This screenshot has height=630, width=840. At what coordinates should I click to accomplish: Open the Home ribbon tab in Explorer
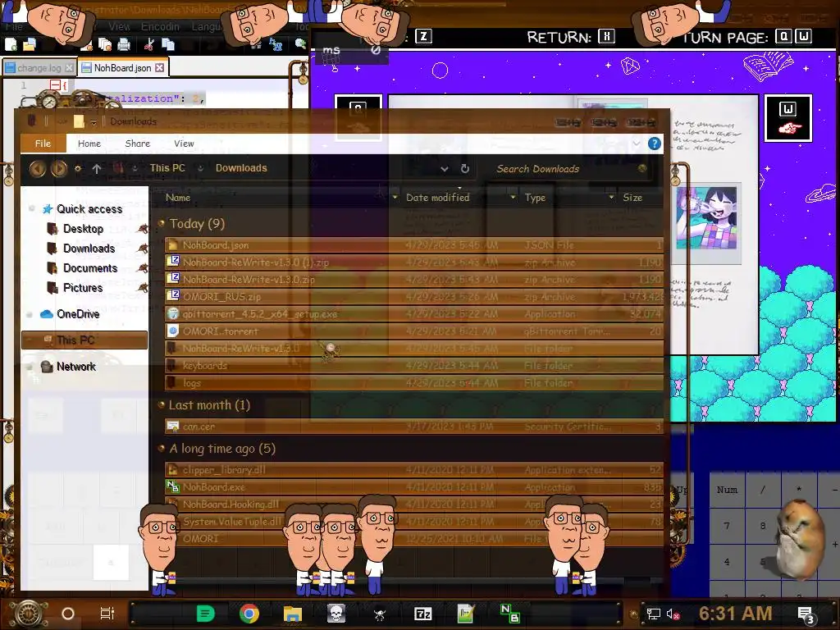[x=89, y=144]
